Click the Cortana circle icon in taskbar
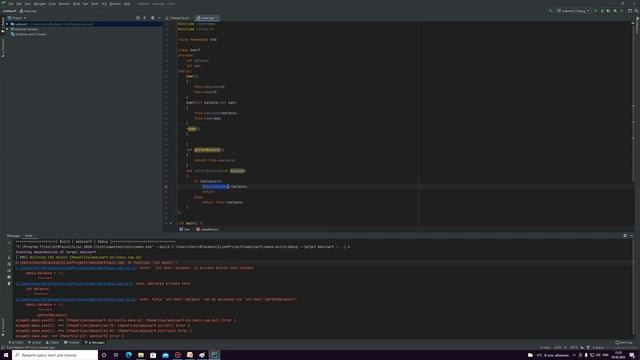Viewport: 640px width, 360px height. pyautogui.click(x=104, y=355)
